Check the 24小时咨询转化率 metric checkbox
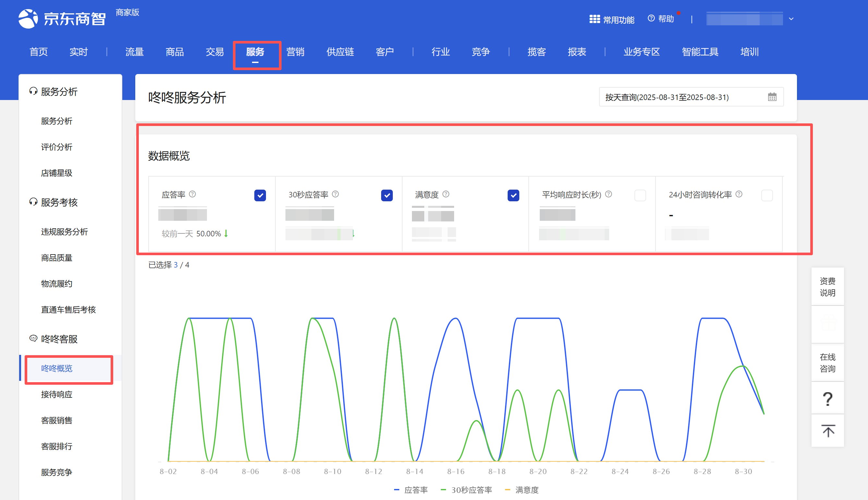 (x=767, y=195)
